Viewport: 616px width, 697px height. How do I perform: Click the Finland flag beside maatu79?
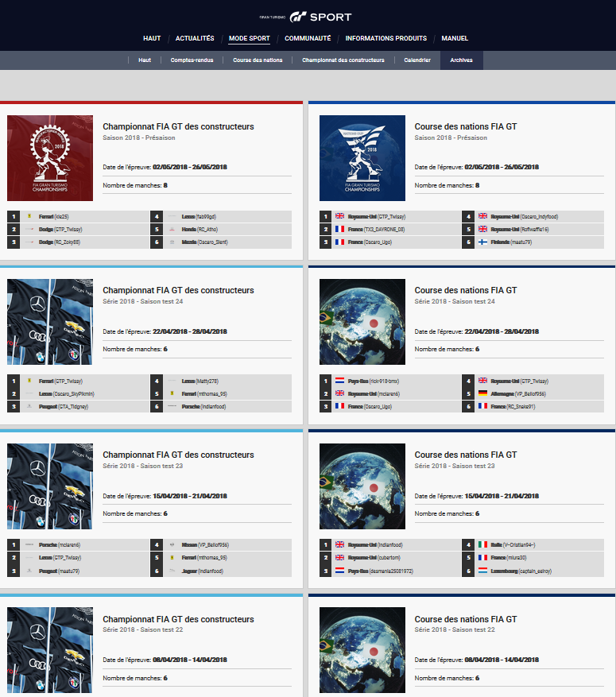[x=482, y=242]
